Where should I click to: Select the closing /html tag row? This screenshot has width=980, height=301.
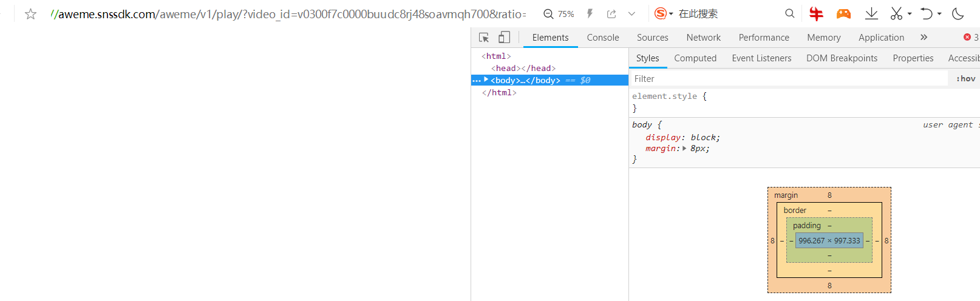point(499,93)
